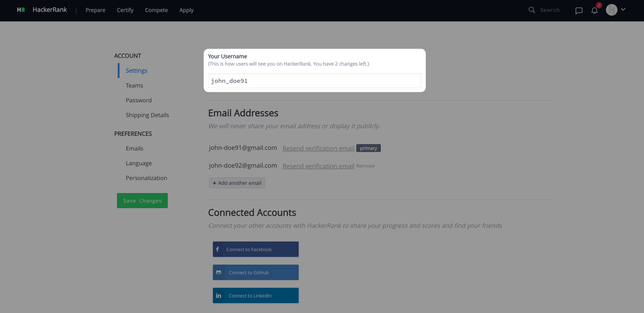
Task: Open the Certify menu
Action: (125, 10)
